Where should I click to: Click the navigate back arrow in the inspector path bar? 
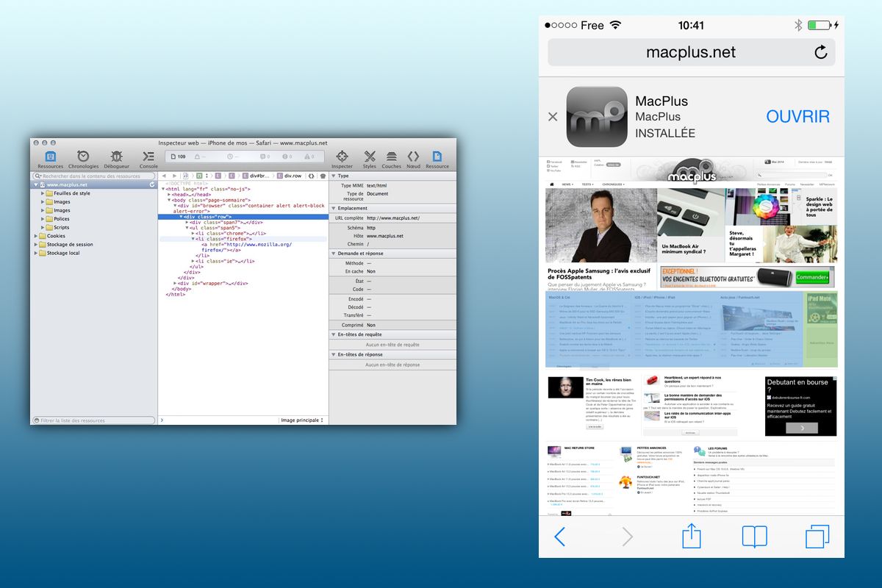[164, 176]
